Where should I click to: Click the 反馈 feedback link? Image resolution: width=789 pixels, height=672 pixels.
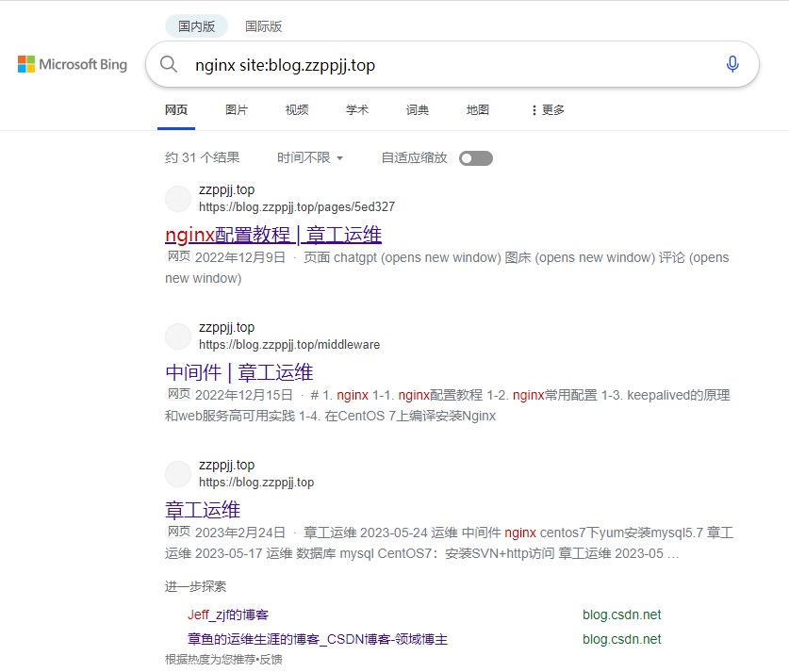point(271,659)
